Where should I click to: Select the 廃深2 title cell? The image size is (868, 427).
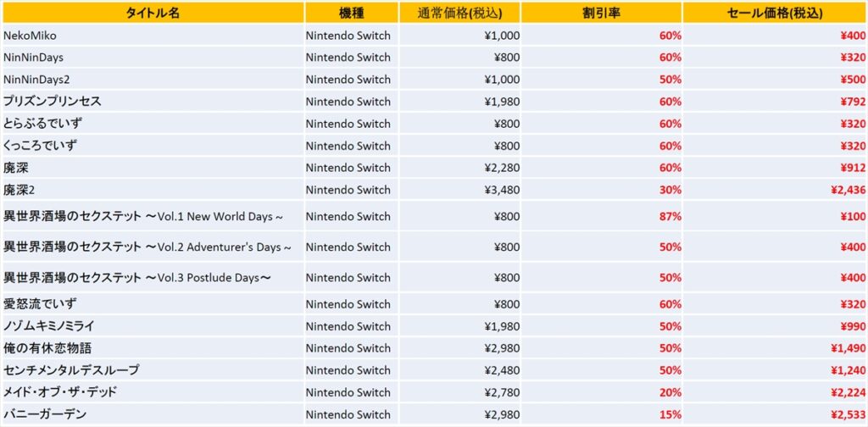point(153,190)
